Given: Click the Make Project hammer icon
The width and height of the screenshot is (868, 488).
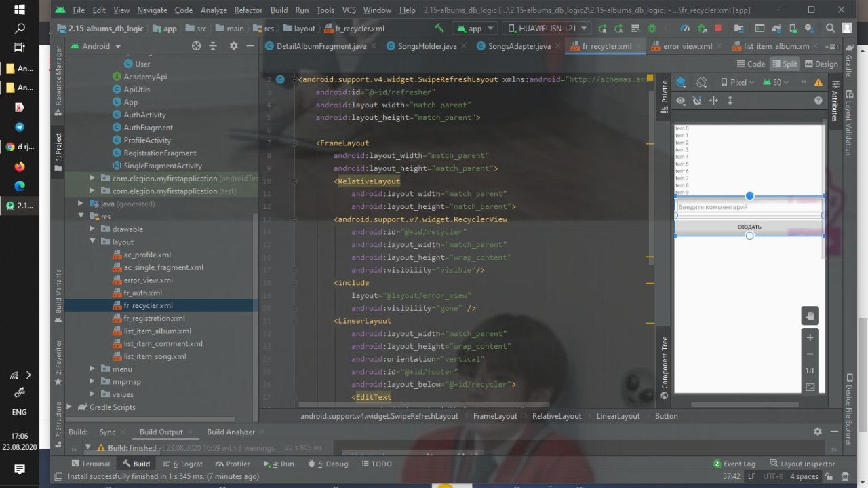Looking at the screenshot, I should coord(439,29).
